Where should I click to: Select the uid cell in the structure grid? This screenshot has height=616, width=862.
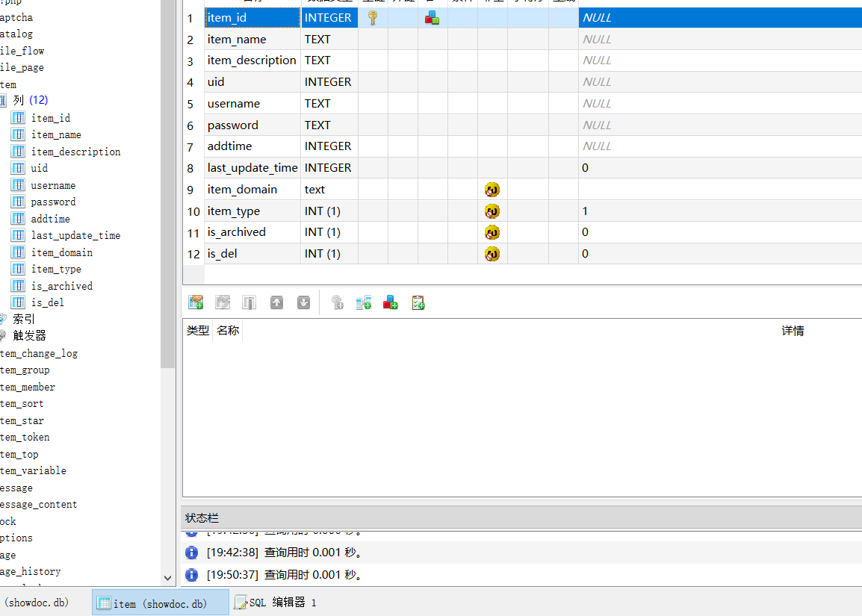point(252,82)
